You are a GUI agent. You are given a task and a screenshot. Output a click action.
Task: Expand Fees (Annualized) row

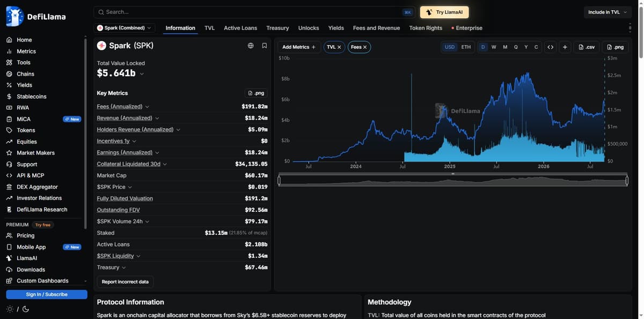(x=147, y=107)
